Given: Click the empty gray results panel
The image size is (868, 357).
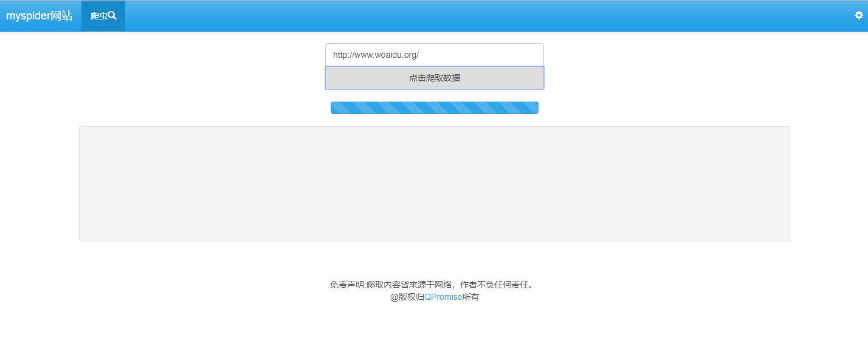Looking at the screenshot, I should point(434,182).
